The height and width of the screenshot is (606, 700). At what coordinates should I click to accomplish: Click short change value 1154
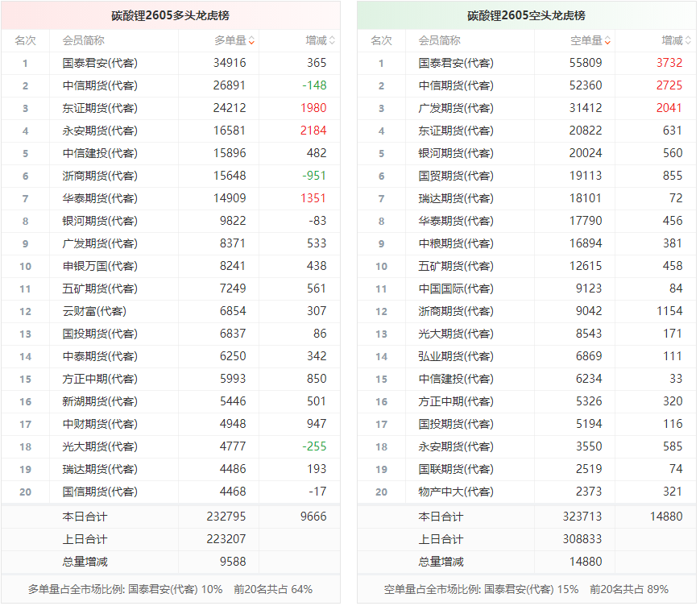click(x=669, y=311)
